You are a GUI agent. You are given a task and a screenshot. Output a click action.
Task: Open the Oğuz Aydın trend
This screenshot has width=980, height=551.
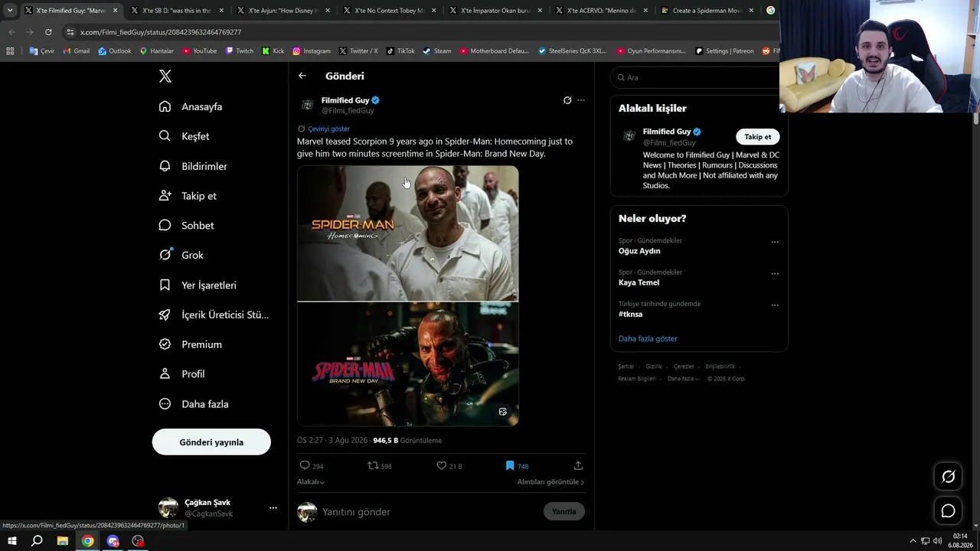pos(639,251)
